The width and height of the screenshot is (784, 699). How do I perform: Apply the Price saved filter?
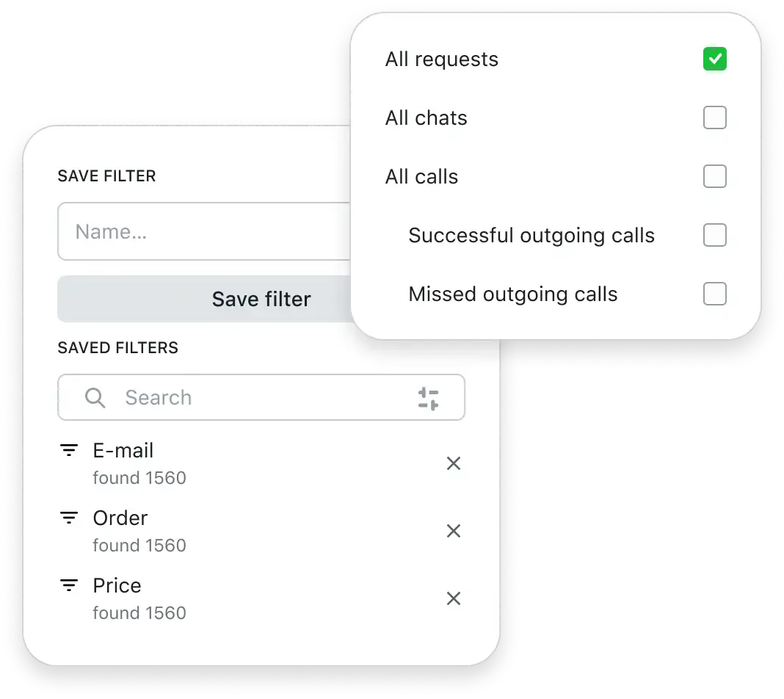(117, 586)
